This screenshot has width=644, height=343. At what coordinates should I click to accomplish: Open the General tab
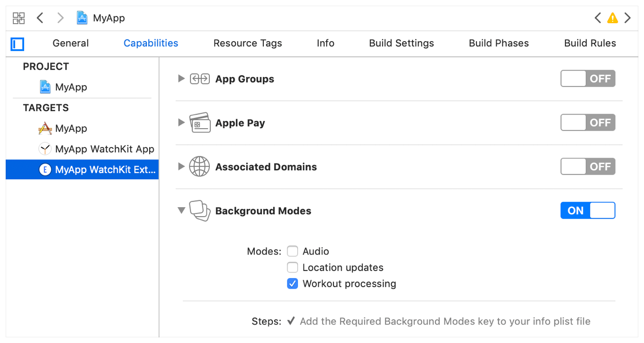71,44
